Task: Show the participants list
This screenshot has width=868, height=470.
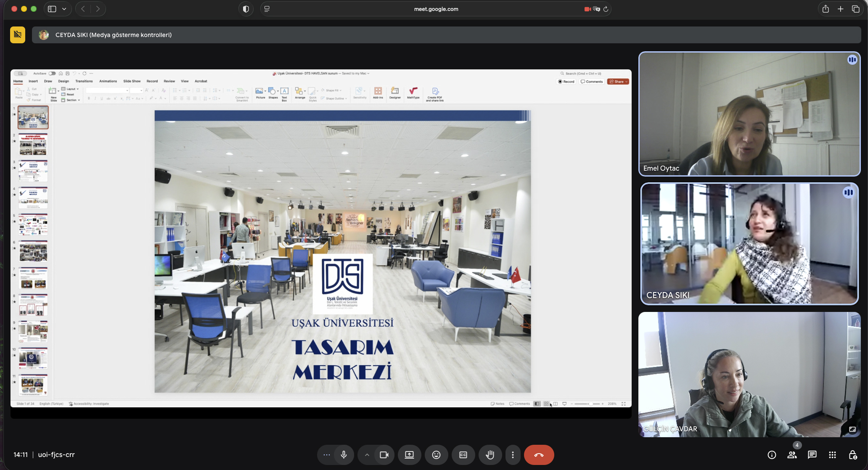Action: 792,455
